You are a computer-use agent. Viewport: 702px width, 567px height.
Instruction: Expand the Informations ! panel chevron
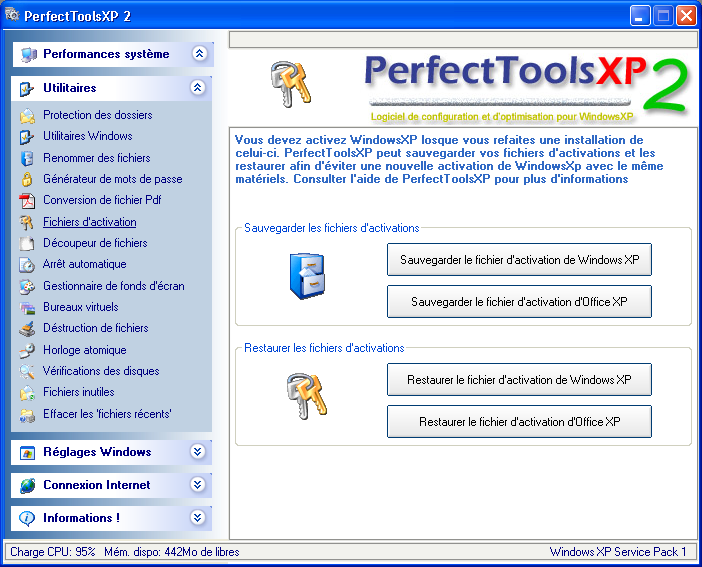(197, 517)
